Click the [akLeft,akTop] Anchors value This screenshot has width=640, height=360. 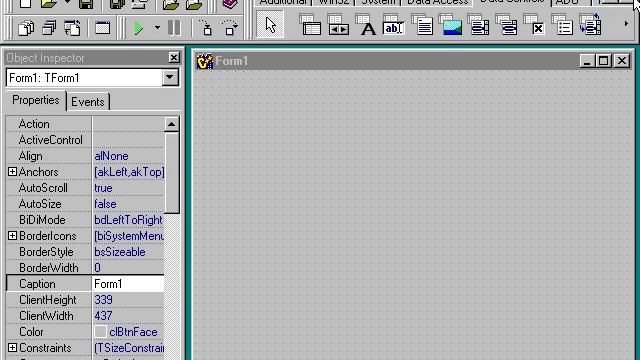coord(129,172)
